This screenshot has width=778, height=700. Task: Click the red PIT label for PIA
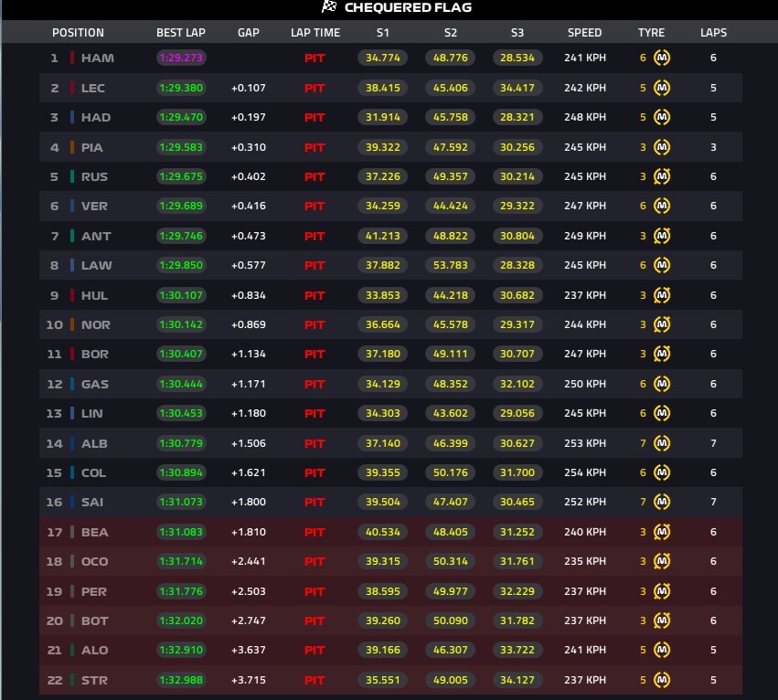click(x=314, y=147)
